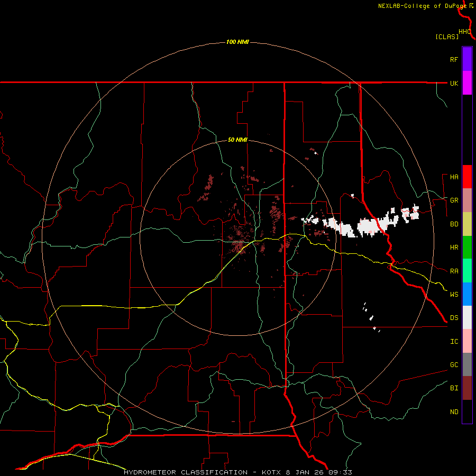Click the RA legend label
This screenshot has width=476, height=476.
pos(454,271)
